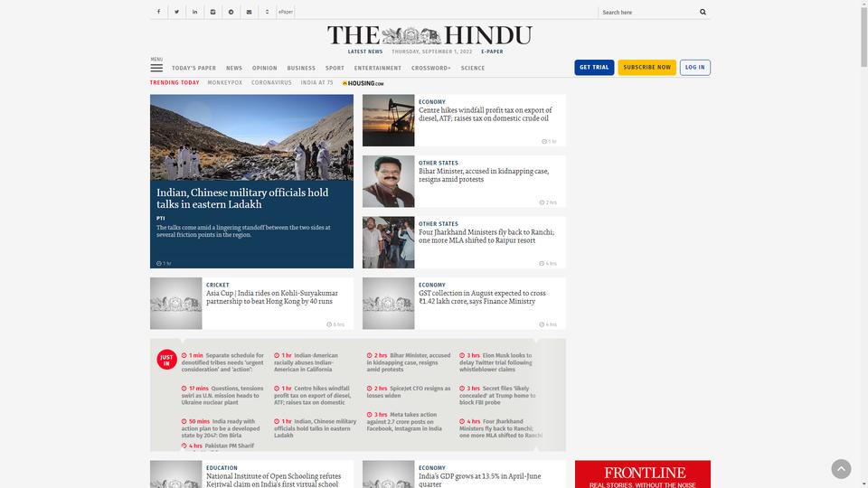Open the OPINION menu item
The width and height of the screenshot is (868, 488).
point(265,68)
